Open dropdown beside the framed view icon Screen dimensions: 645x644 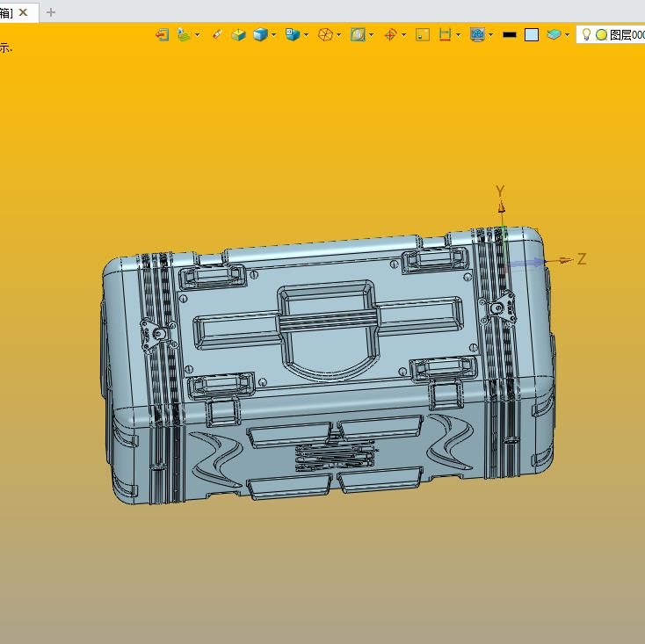point(372,35)
